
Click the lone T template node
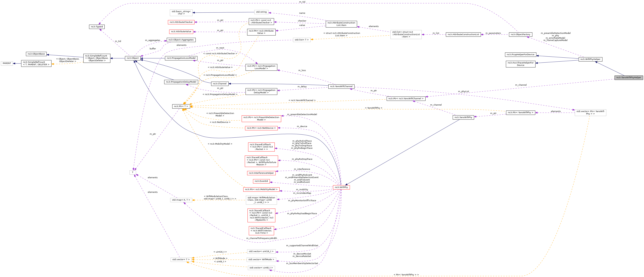132,173
